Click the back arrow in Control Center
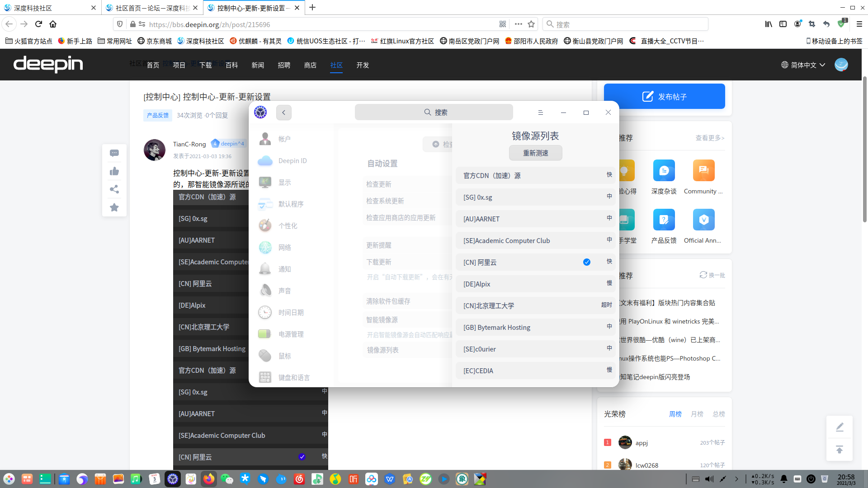 [x=283, y=113]
